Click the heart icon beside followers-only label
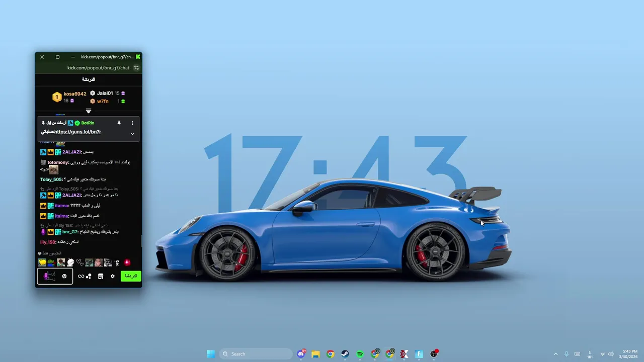The image size is (644, 362). (x=40, y=253)
